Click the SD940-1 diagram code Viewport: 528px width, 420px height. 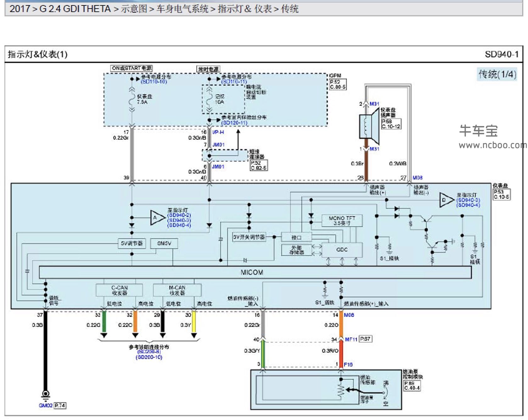(x=502, y=54)
